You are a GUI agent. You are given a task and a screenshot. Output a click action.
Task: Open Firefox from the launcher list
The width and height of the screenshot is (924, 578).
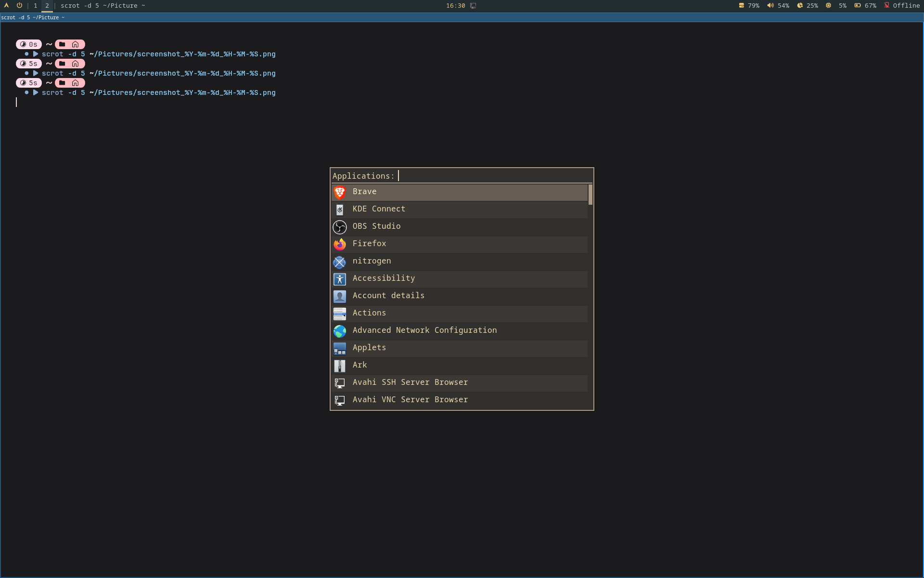click(460, 244)
